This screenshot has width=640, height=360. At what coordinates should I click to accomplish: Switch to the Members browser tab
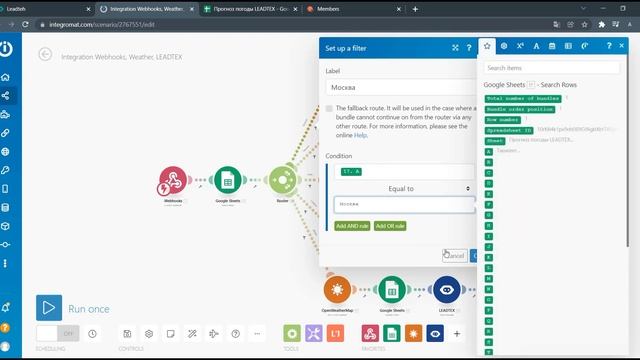click(x=354, y=9)
